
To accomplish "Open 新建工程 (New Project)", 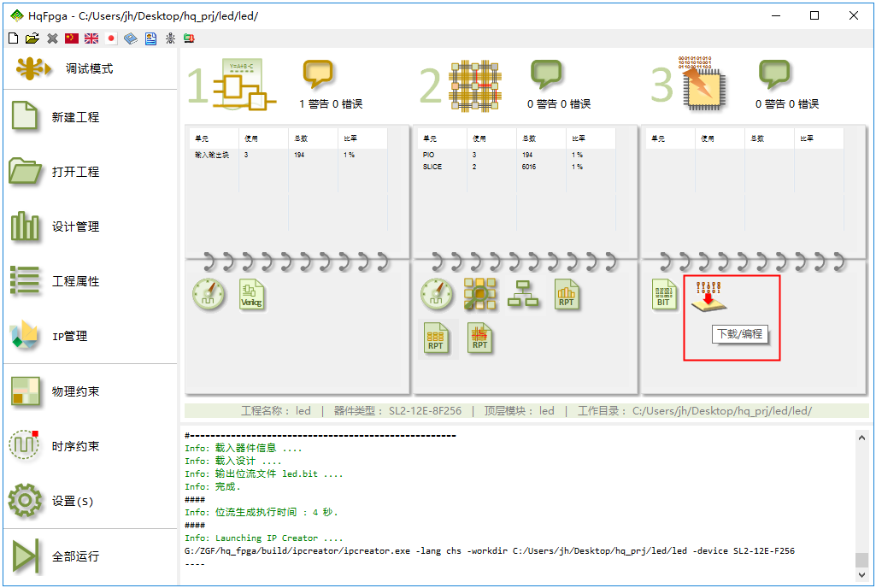I will point(75,117).
